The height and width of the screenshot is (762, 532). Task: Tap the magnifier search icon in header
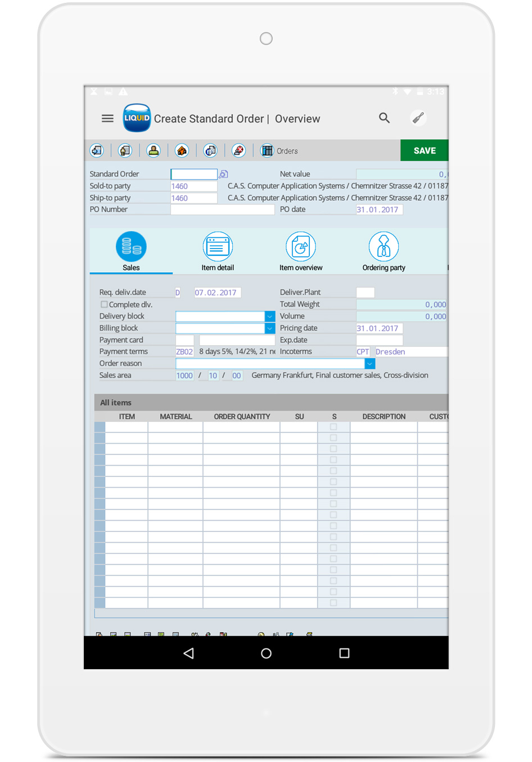click(x=384, y=118)
